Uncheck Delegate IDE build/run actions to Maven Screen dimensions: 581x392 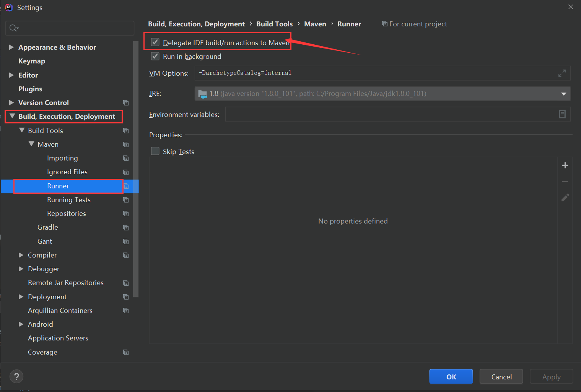155,42
